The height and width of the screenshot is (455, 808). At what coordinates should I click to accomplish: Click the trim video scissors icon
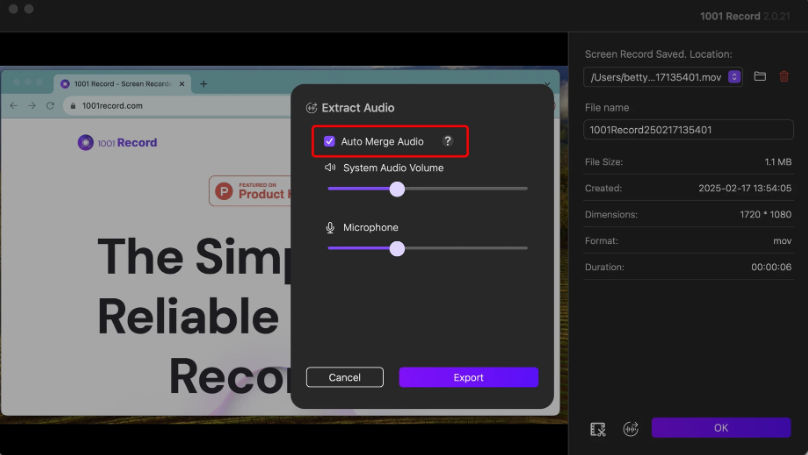[598, 429]
